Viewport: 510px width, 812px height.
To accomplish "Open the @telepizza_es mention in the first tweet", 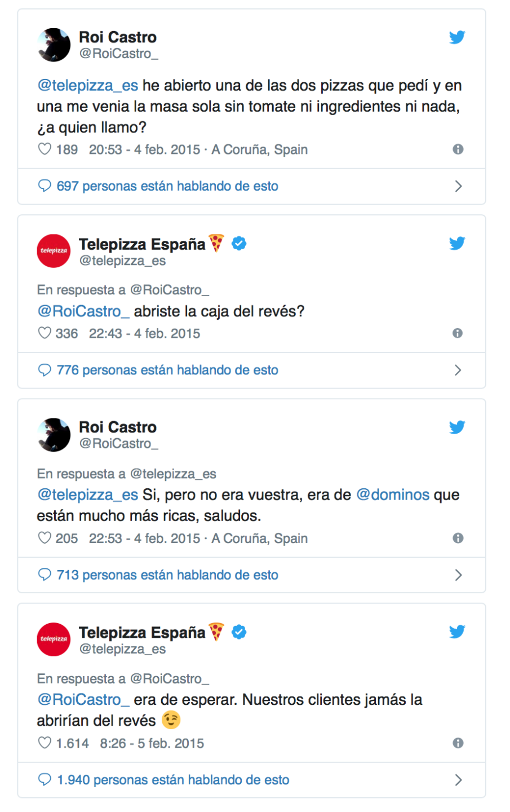I will point(87,86).
